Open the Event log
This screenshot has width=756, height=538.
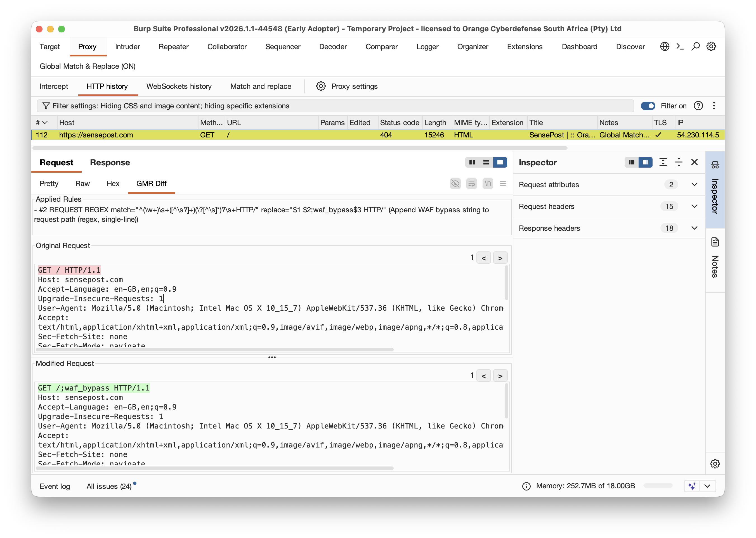tap(55, 486)
